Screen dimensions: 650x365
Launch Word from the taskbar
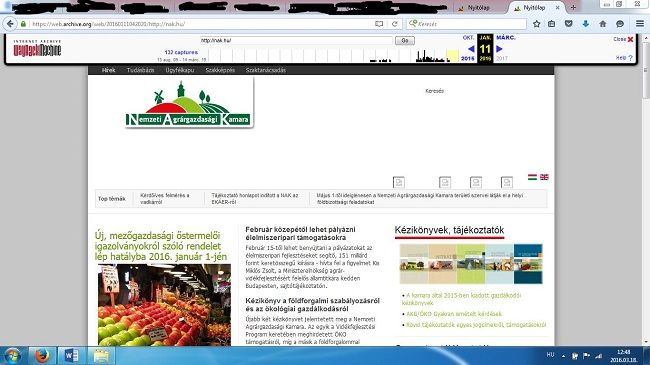pos(71,355)
